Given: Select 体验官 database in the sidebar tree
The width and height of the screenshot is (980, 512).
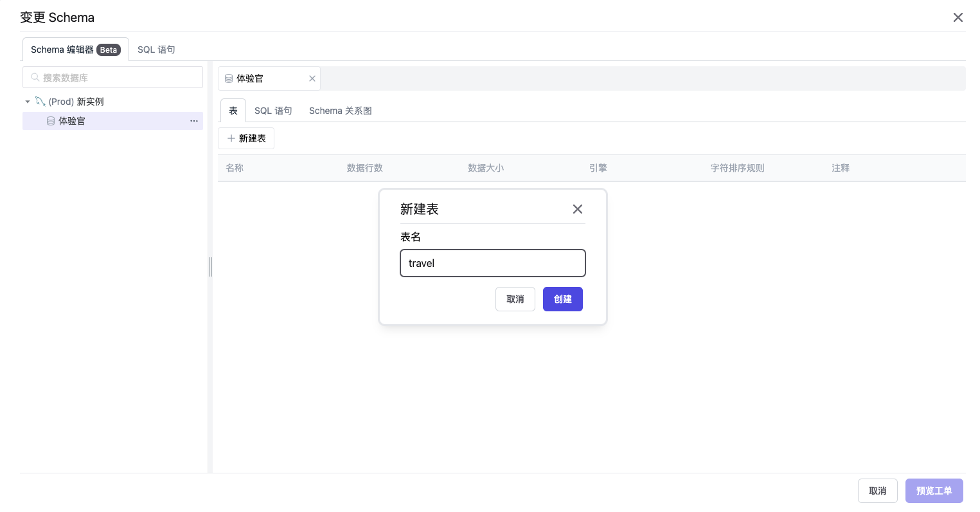Looking at the screenshot, I should [72, 121].
